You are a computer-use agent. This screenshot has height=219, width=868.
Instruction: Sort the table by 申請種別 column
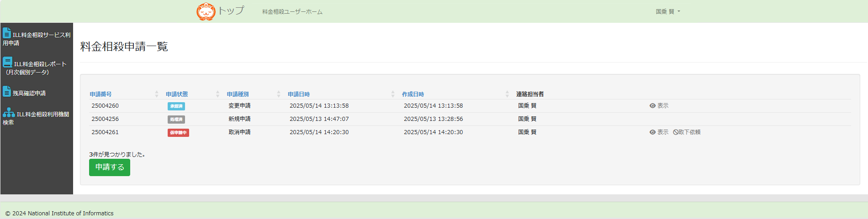click(x=238, y=94)
